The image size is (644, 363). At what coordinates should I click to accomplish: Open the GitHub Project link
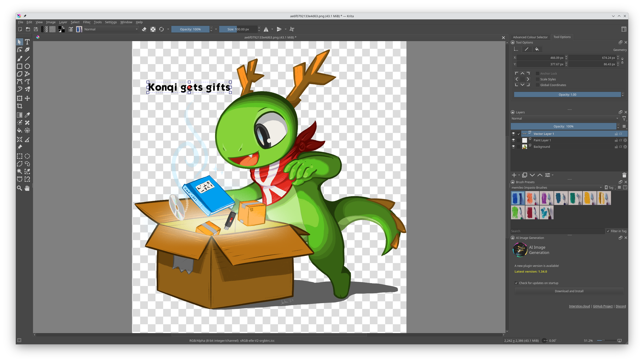603,306
